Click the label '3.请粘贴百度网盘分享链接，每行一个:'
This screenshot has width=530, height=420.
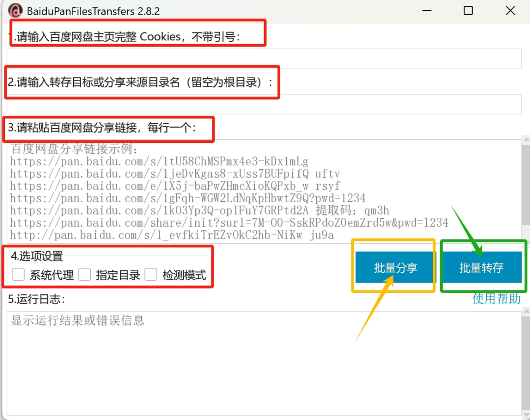click(x=102, y=128)
